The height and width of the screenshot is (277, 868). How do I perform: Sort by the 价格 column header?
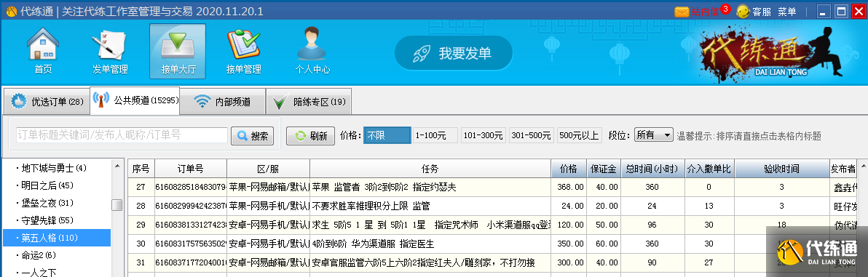[569, 169]
